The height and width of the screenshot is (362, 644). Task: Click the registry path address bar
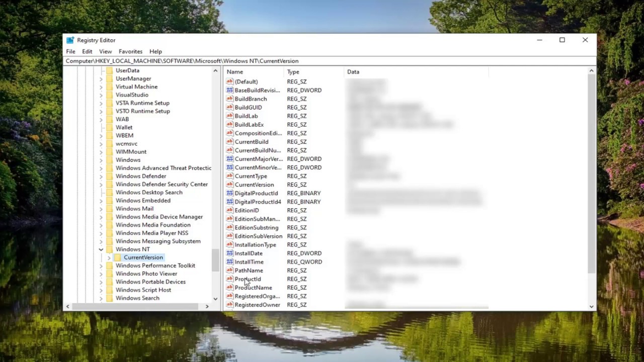tap(330, 61)
